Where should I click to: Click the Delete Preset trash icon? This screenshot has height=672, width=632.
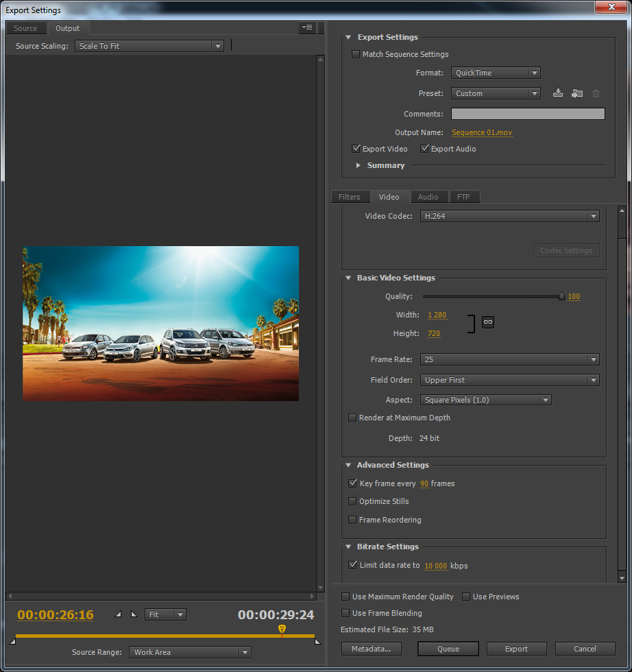coord(596,93)
